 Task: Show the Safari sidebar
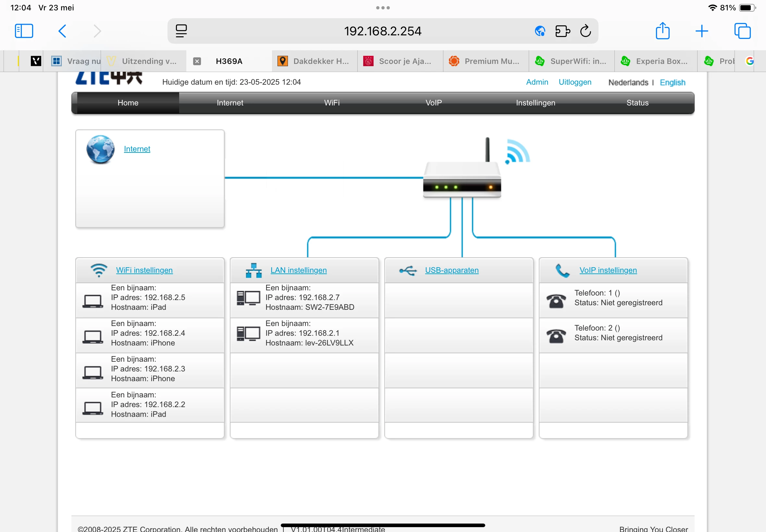tap(24, 31)
